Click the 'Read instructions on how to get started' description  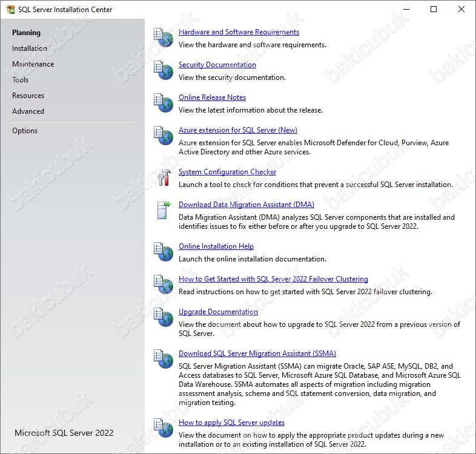tap(305, 292)
